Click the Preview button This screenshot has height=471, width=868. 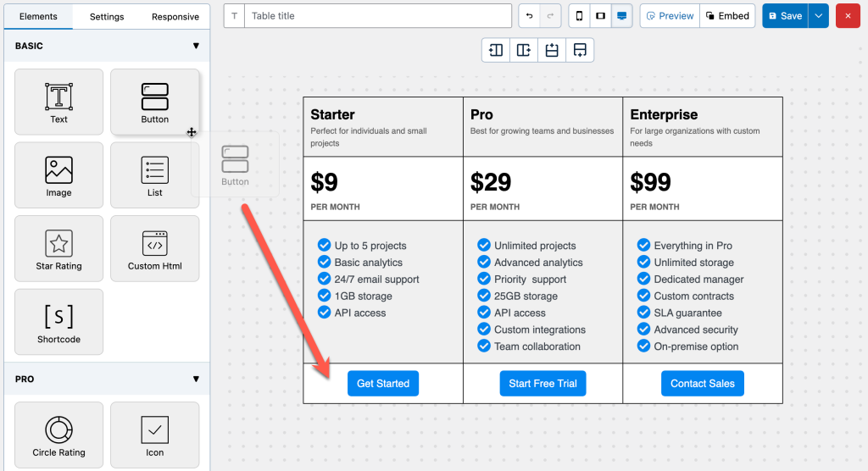(x=670, y=16)
